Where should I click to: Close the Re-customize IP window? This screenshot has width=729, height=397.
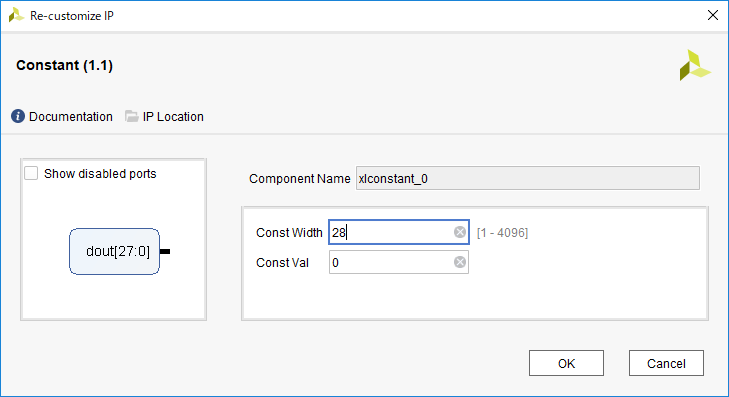click(713, 15)
